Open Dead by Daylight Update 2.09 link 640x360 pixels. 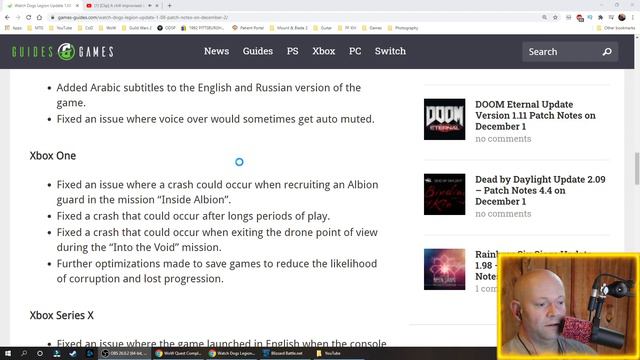(x=540, y=190)
